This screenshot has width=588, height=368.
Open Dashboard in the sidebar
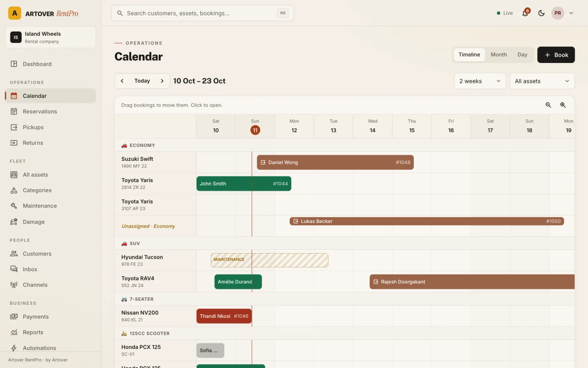tap(50, 64)
